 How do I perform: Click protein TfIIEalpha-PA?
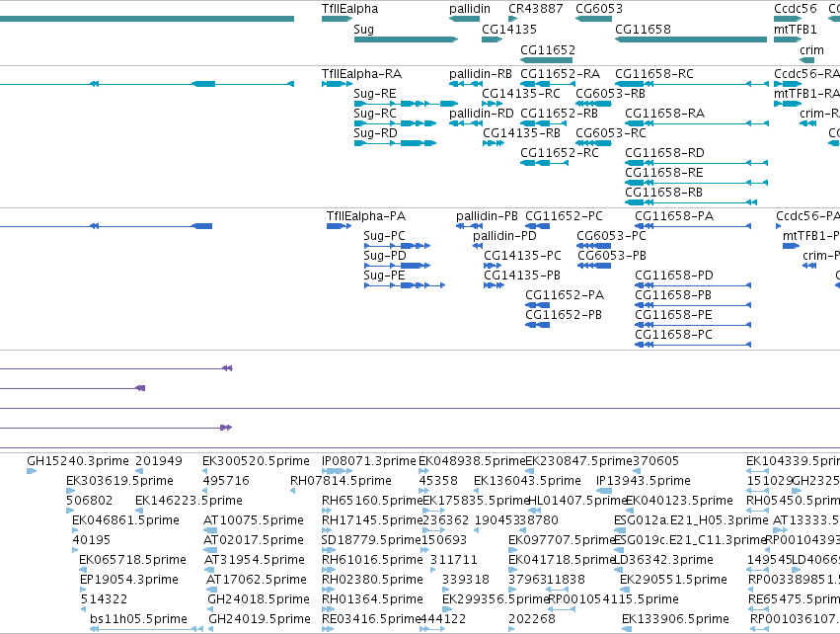[366, 216]
